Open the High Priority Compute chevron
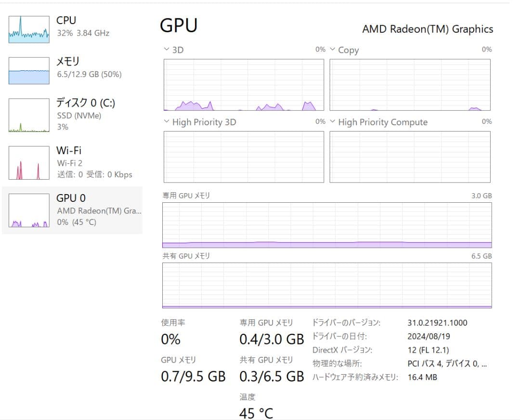 (332, 122)
